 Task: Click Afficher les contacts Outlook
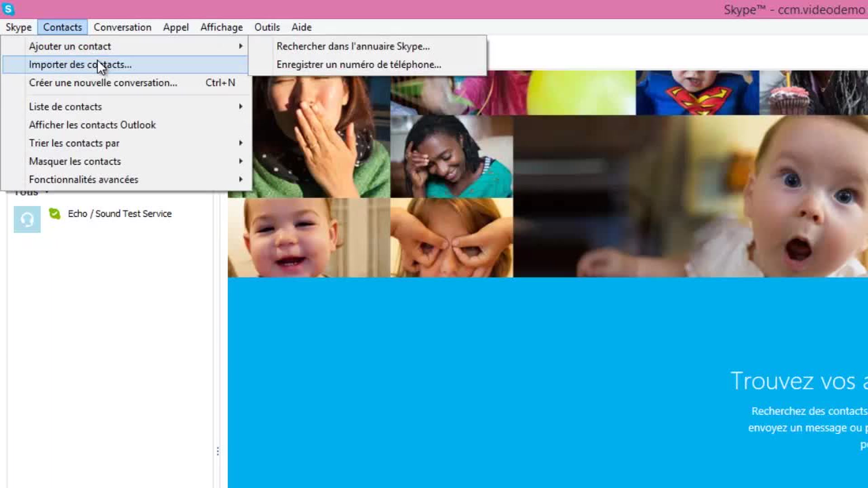pyautogui.click(x=93, y=125)
